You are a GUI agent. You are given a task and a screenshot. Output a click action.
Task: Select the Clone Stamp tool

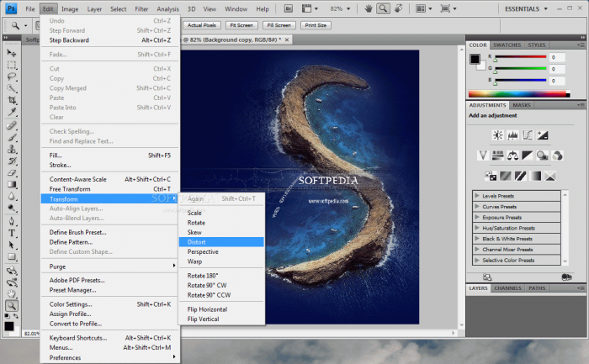[x=12, y=150]
